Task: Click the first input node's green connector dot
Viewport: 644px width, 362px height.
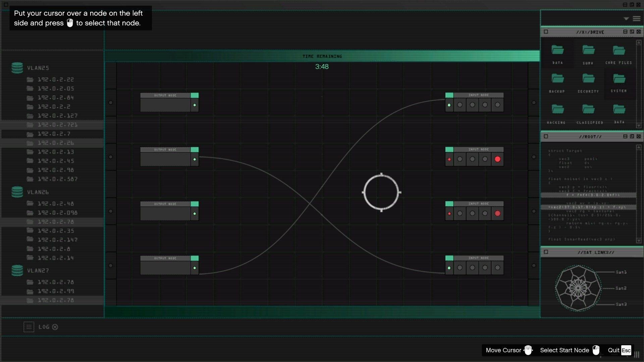Action: pos(449,105)
